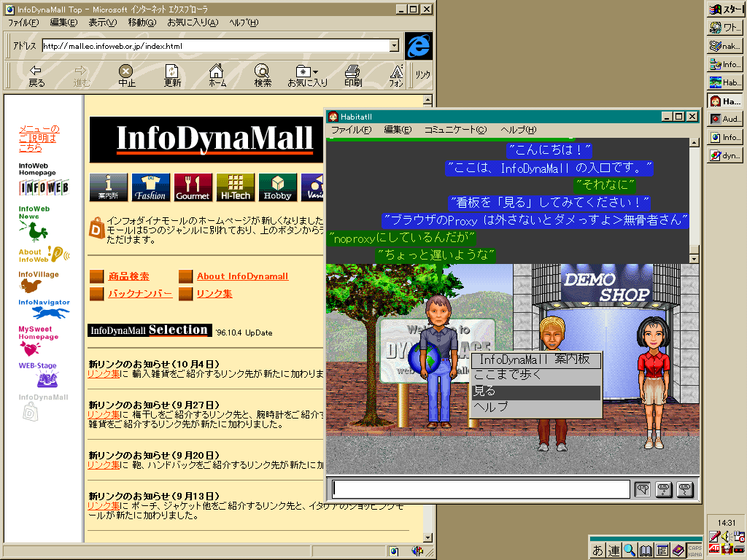
Task: Open 移動 menu in Internet Explorer
Action: tap(142, 23)
